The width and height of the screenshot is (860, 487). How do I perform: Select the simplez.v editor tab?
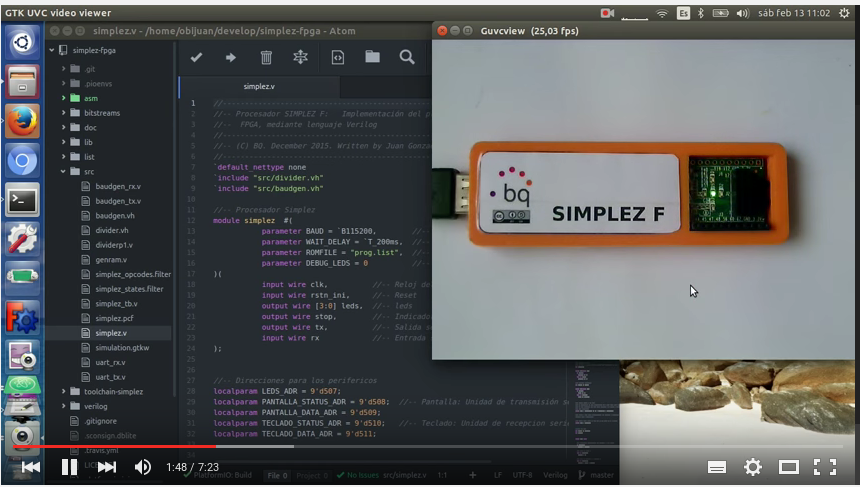click(x=258, y=86)
